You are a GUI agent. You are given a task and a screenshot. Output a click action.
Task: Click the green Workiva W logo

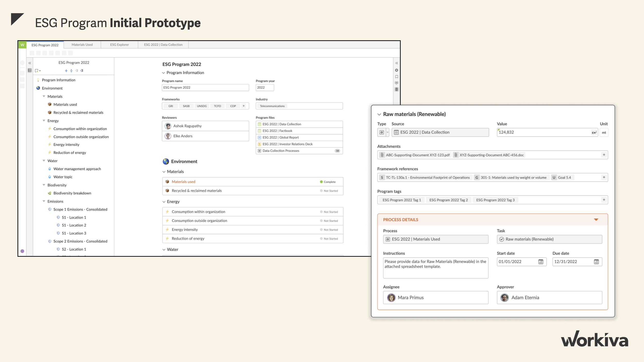click(x=22, y=45)
